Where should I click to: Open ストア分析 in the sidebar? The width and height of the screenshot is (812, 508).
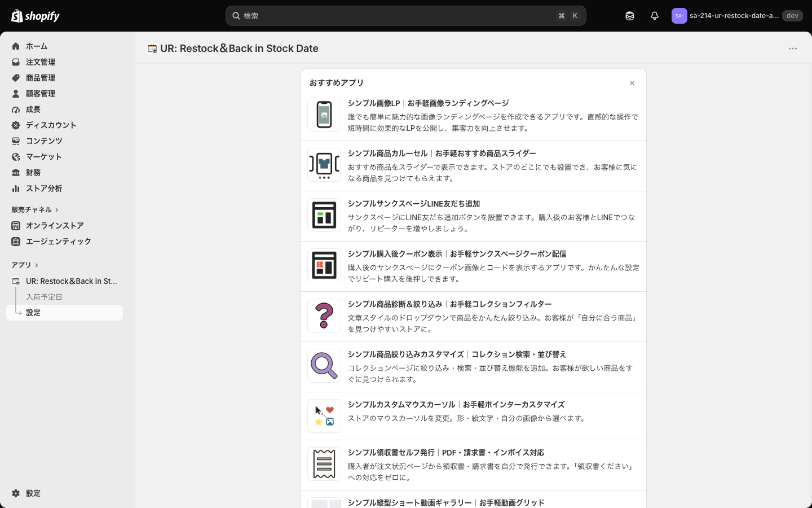click(x=64, y=189)
